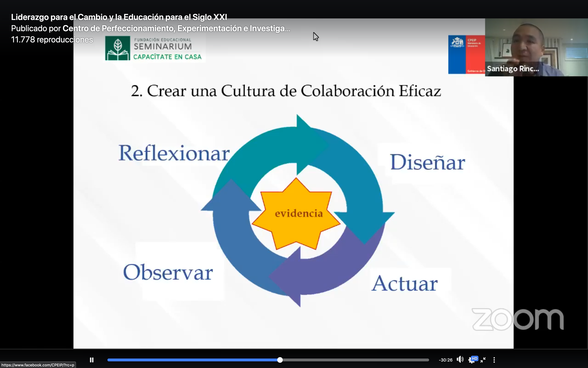The image size is (588, 368).
Task: Open video quality settings gear with HD badge
Action: tap(472, 359)
